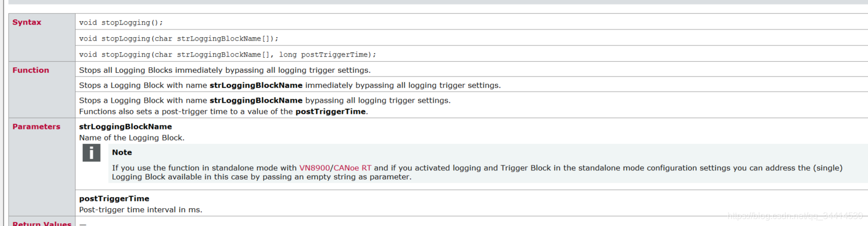The width and height of the screenshot is (868, 226).
Task: Open the CANoe RT link
Action: click(353, 168)
